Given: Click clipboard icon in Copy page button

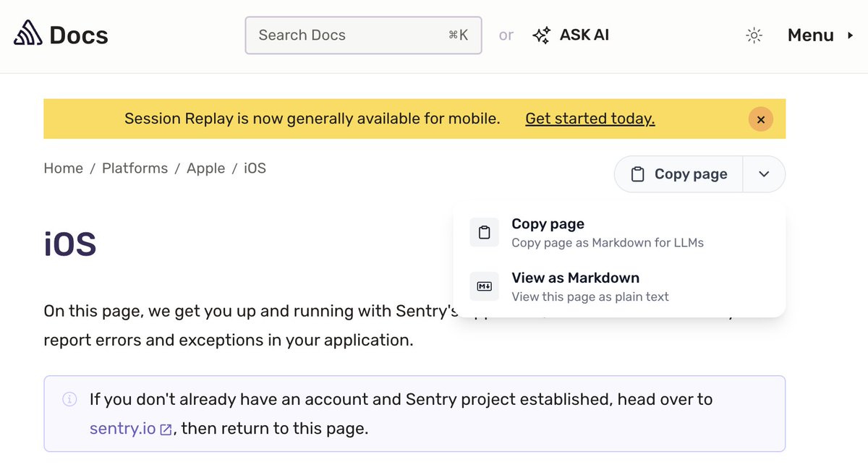Looking at the screenshot, I should tap(637, 174).
